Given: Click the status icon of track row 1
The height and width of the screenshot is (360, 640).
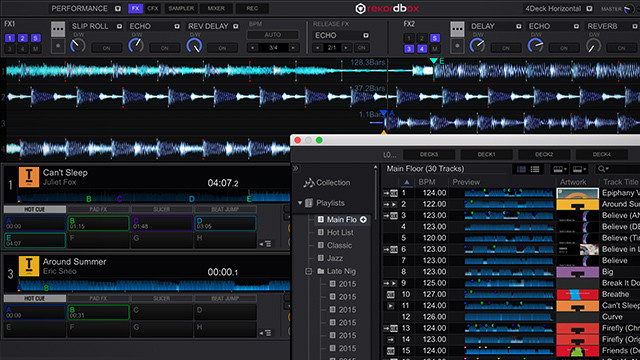Looking at the screenshot, I should (x=390, y=193).
